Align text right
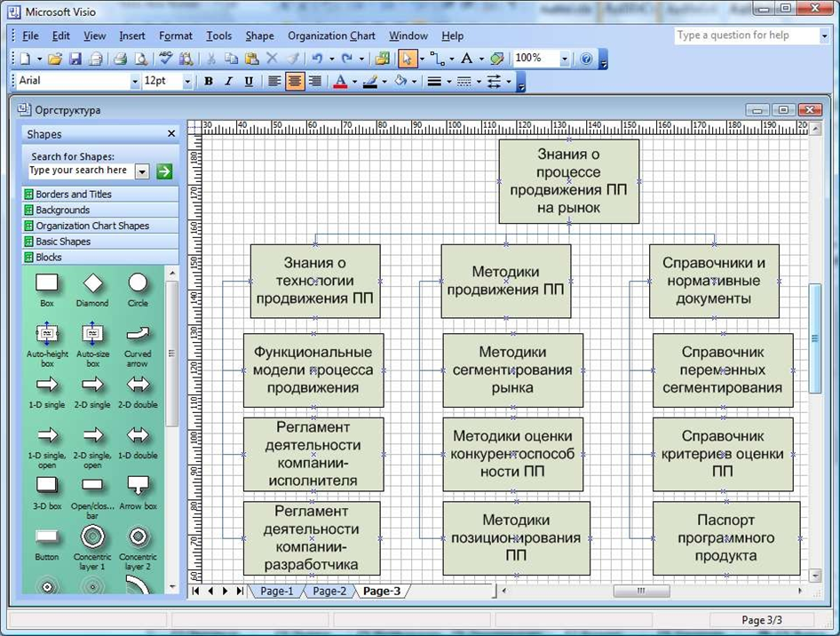This screenshot has width=840, height=636. pyautogui.click(x=315, y=82)
